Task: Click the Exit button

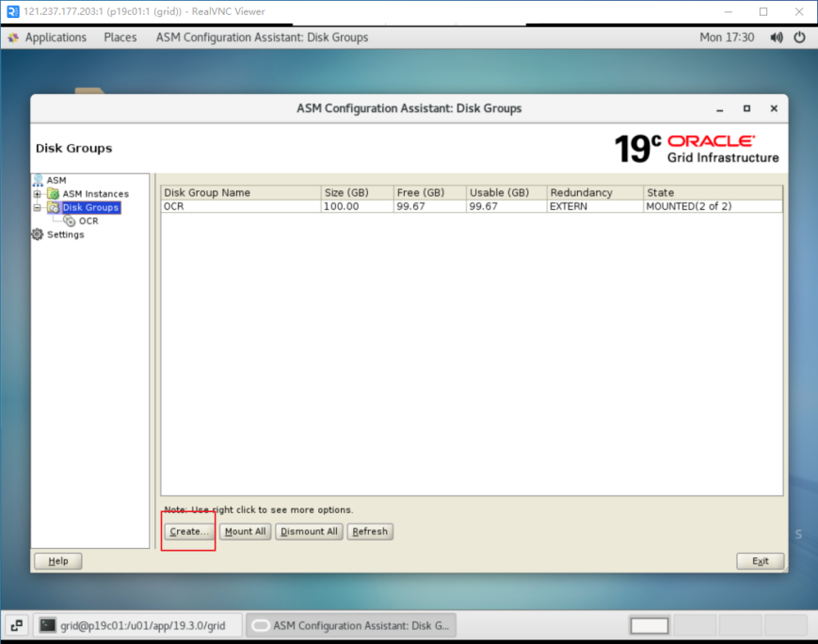Action: coord(760,561)
